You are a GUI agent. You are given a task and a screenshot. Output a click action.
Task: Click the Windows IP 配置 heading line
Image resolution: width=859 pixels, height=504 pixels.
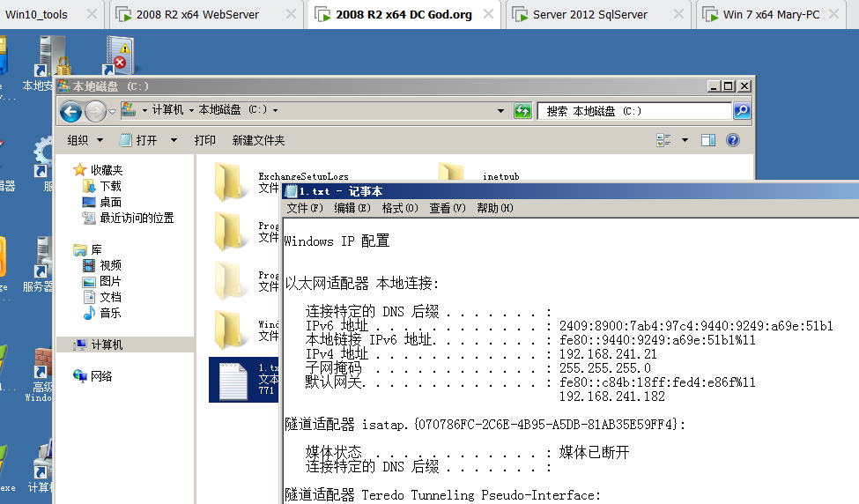coord(337,241)
